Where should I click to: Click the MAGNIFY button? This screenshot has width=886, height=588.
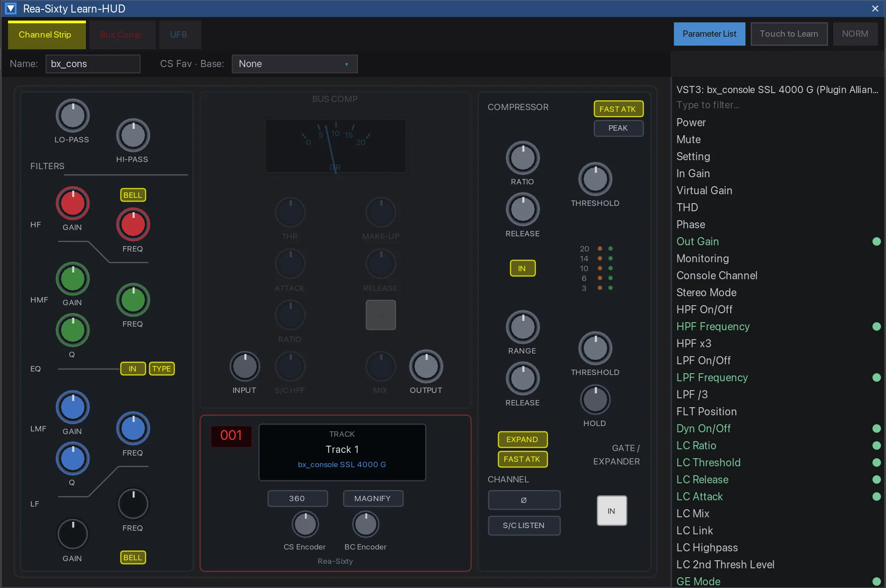[x=373, y=499]
